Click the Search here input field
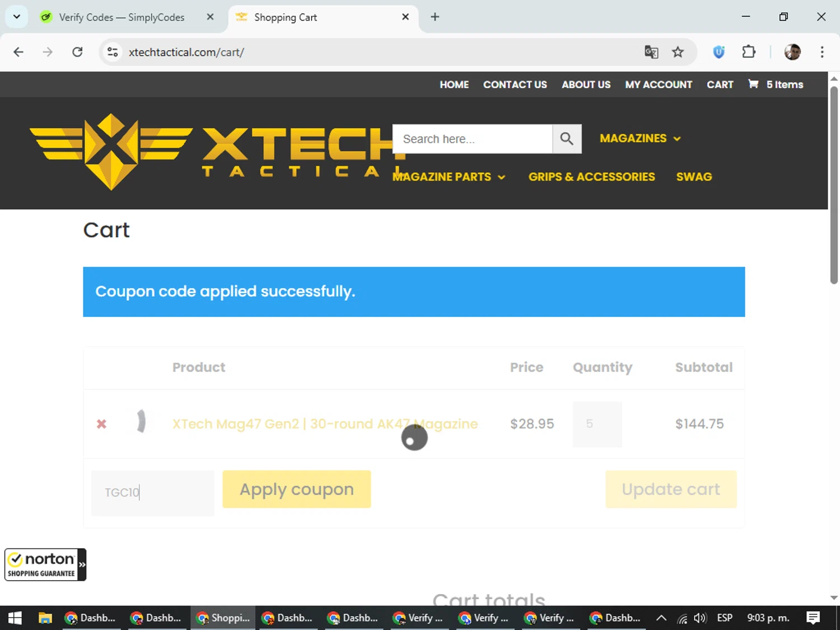The image size is (840, 630). click(473, 139)
